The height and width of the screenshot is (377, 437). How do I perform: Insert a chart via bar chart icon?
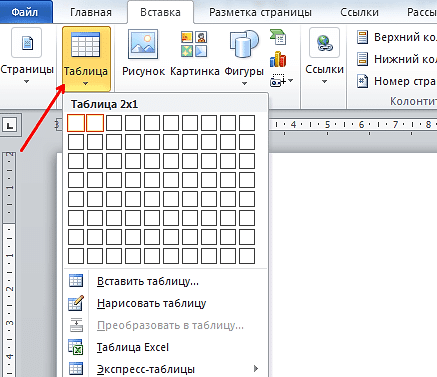278,59
